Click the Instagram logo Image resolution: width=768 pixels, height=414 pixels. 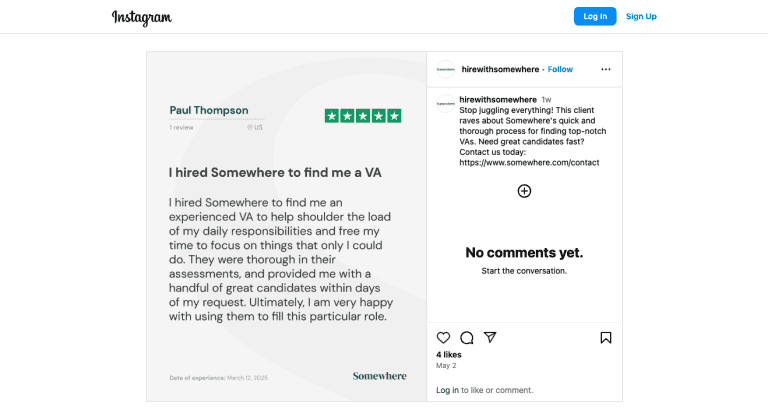point(141,17)
